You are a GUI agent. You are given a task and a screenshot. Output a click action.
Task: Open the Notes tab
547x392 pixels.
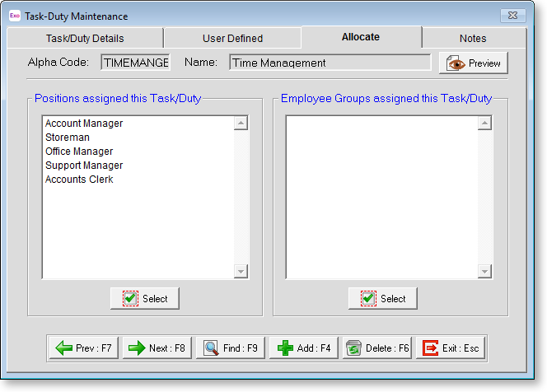[473, 38]
